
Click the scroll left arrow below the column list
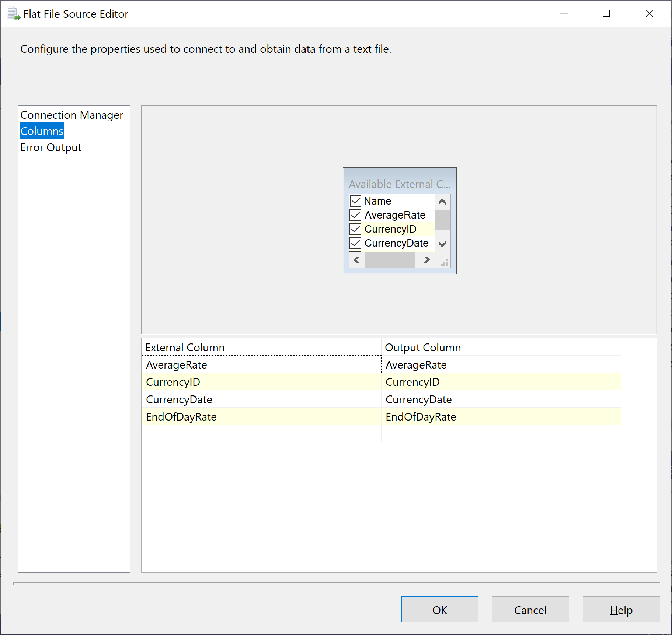356,260
